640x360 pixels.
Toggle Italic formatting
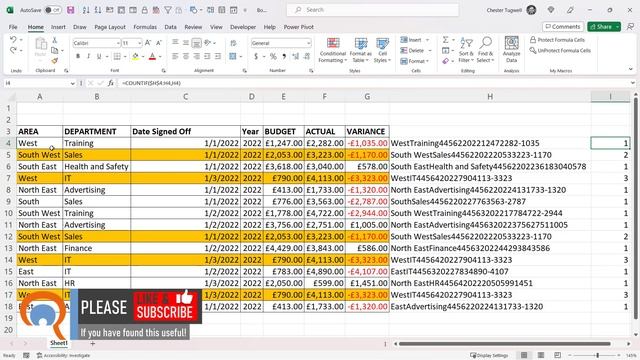point(88,56)
